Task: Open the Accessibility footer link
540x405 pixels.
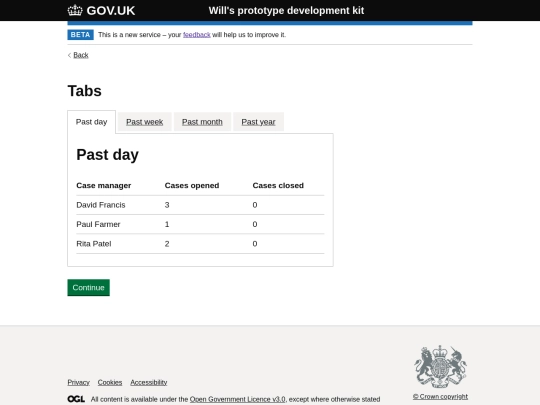Action: (149, 382)
